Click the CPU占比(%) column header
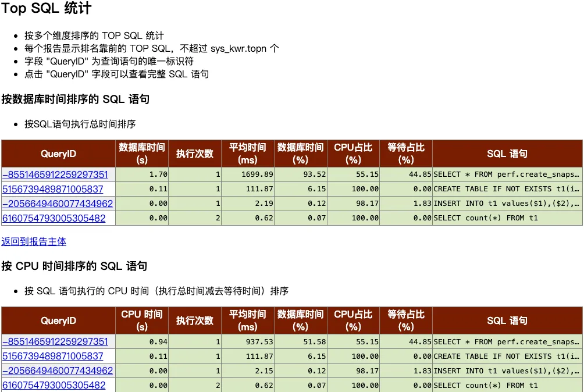 click(352, 153)
